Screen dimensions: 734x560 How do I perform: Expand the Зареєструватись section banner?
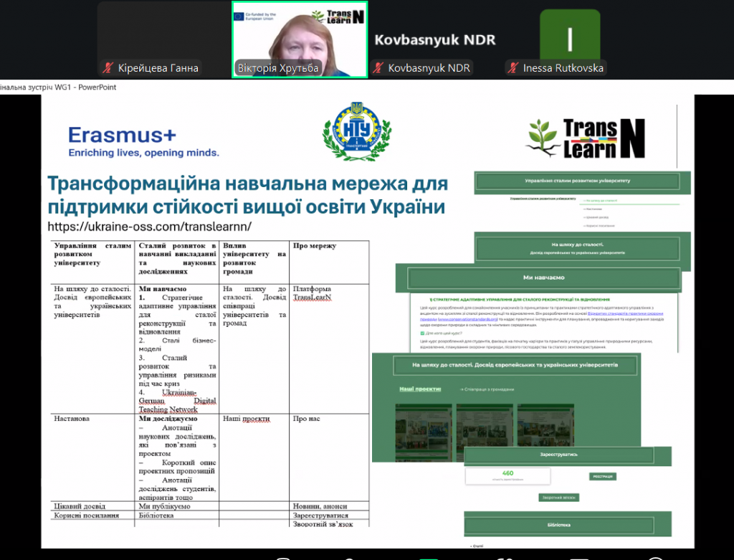(x=558, y=455)
